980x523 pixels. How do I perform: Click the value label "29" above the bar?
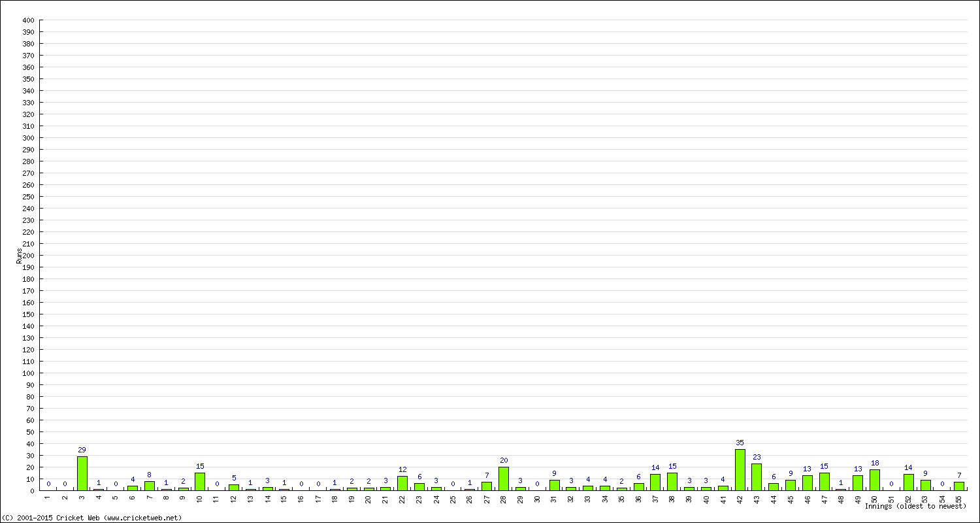pyautogui.click(x=82, y=450)
